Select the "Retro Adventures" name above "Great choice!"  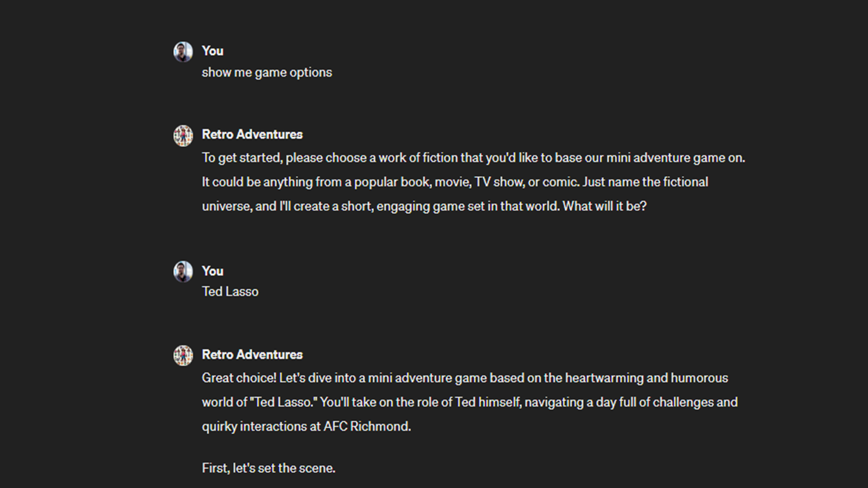252,355
